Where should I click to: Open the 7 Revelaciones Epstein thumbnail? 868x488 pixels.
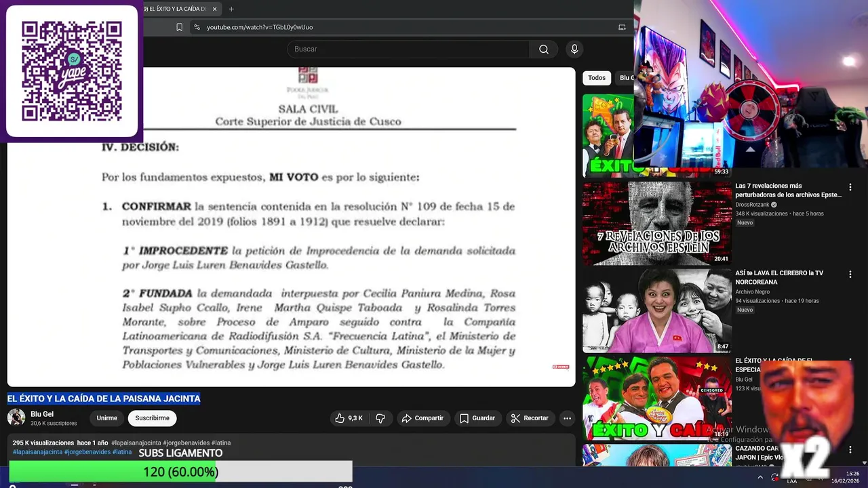coord(657,223)
